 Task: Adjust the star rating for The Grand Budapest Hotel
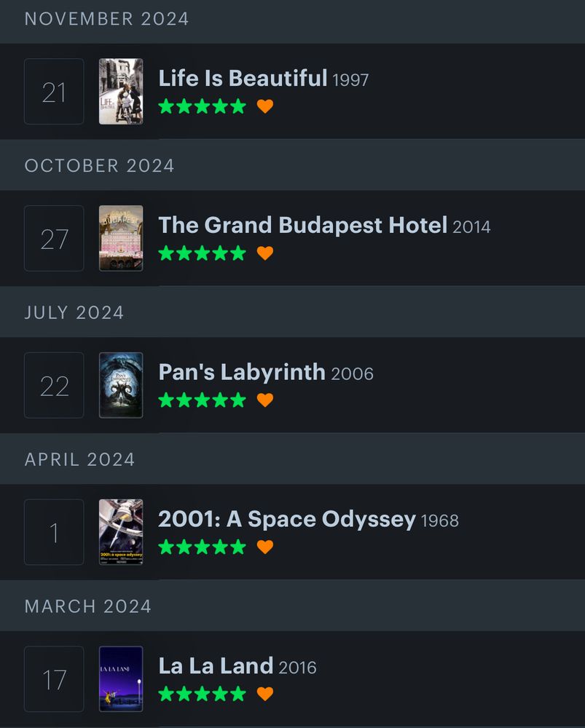click(x=203, y=253)
